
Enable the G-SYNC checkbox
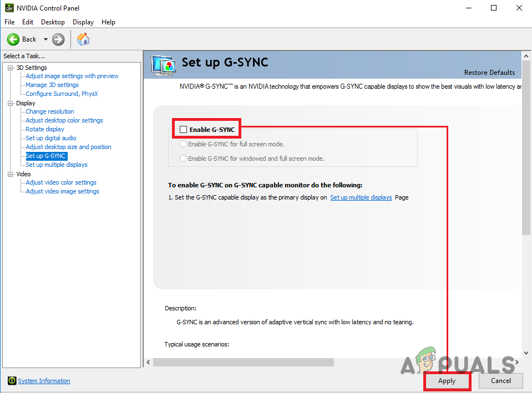[x=183, y=129]
